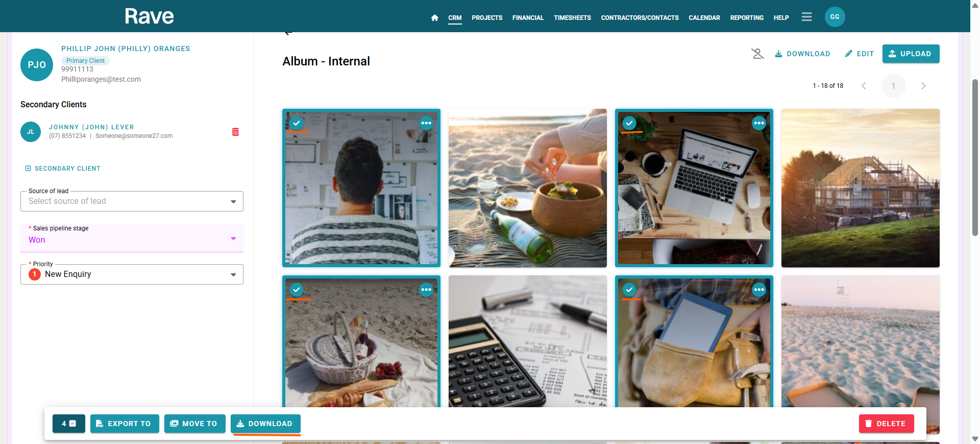The width and height of the screenshot is (980, 444).
Task: Click the hide-from-client person icon
Action: (757, 54)
